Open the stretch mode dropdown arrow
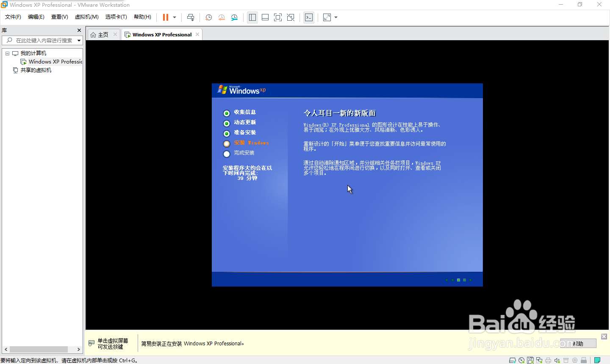 click(336, 17)
